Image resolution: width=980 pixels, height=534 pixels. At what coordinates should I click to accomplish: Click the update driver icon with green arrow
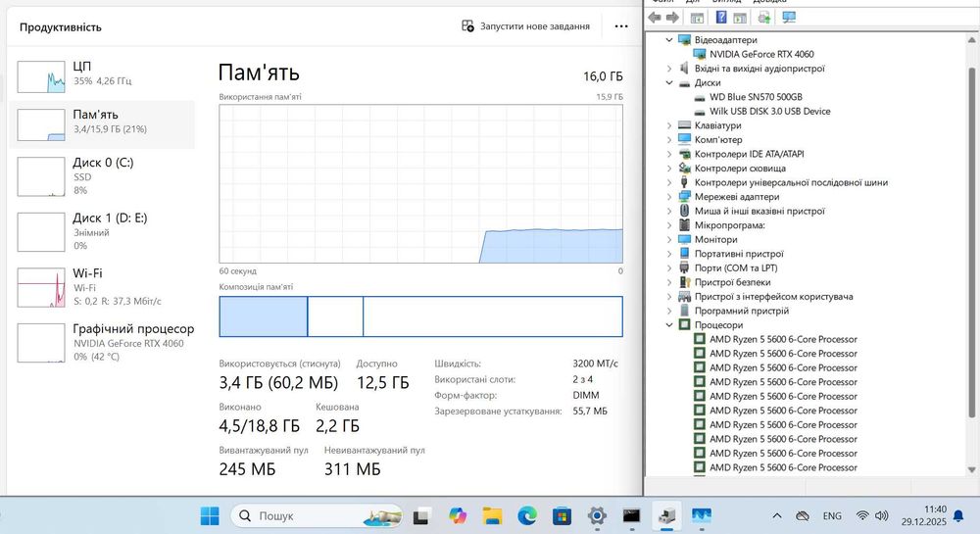coord(763,18)
